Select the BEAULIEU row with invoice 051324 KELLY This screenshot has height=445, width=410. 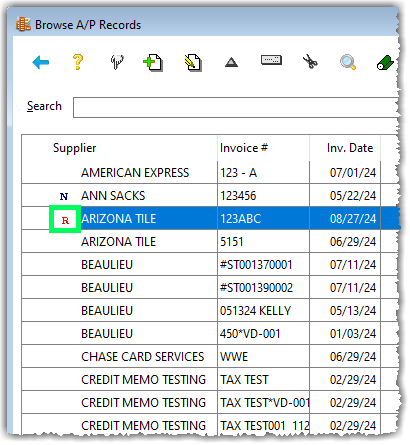point(211,311)
